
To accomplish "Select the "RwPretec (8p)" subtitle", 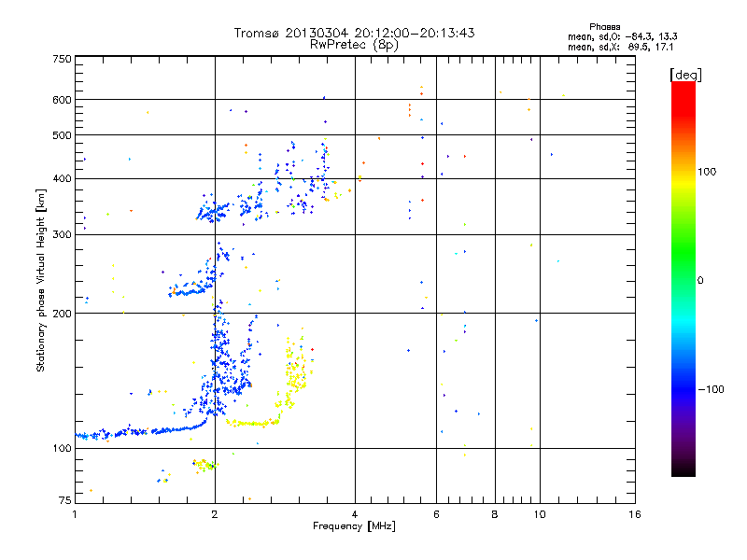I will (x=354, y=45).
